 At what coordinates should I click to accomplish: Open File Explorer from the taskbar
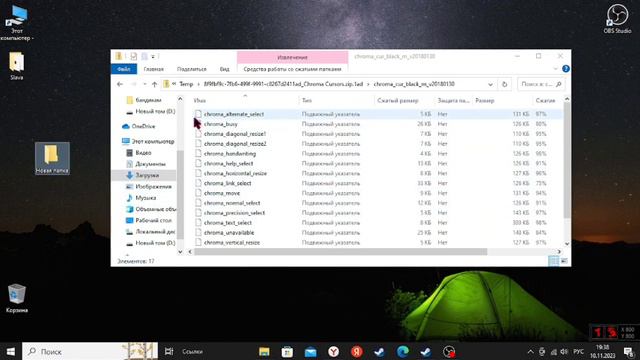click(x=264, y=351)
